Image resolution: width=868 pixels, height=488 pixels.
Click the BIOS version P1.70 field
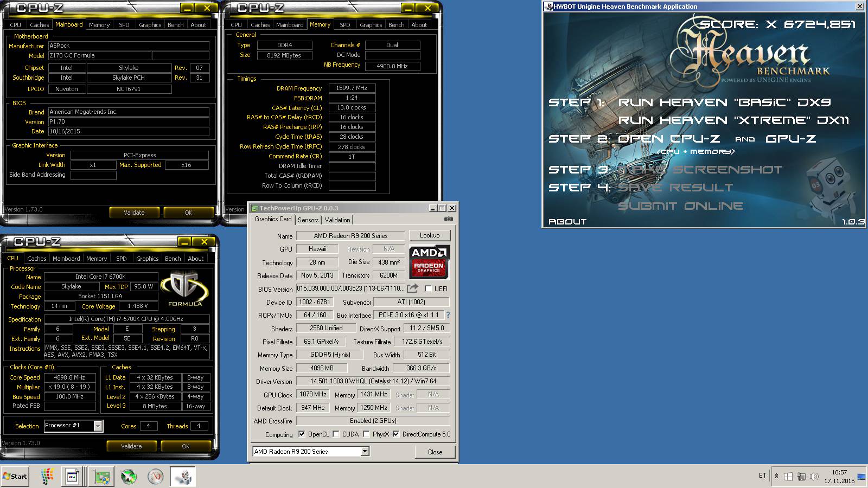[129, 121]
